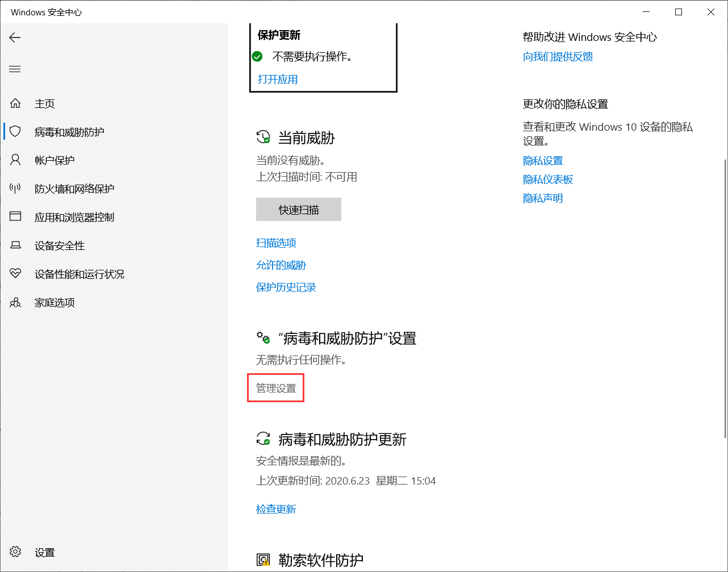
Task: Open 设备性能和运行状况 via the heart icon
Action: pos(15,273)
